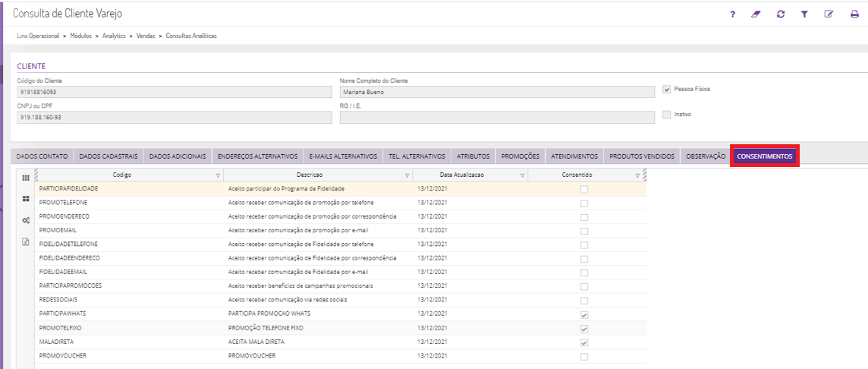The height and width of the screenshot is (369, 868).
Task: Open grid settings gears icon
Action: [25, 220]
